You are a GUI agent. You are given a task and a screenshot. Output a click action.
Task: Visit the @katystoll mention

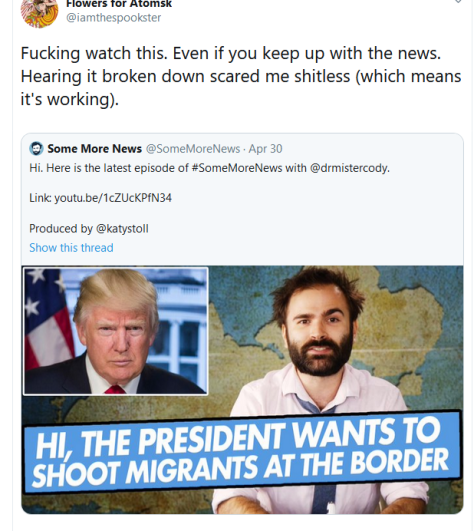point(122,229)
